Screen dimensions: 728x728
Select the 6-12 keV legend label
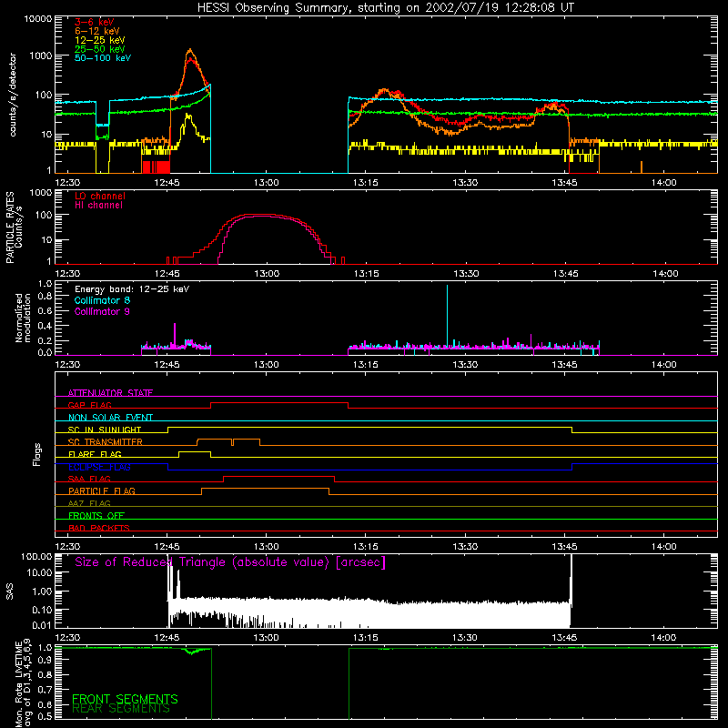coord(97,31)
